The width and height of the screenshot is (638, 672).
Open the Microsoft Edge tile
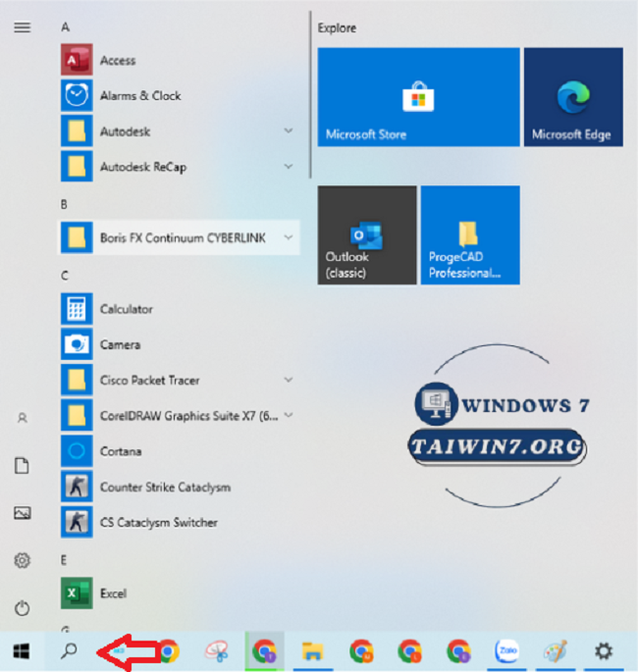[573, 97]
